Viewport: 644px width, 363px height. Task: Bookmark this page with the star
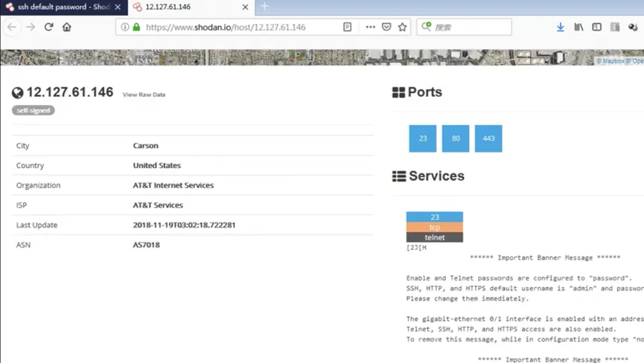(403, 27)
